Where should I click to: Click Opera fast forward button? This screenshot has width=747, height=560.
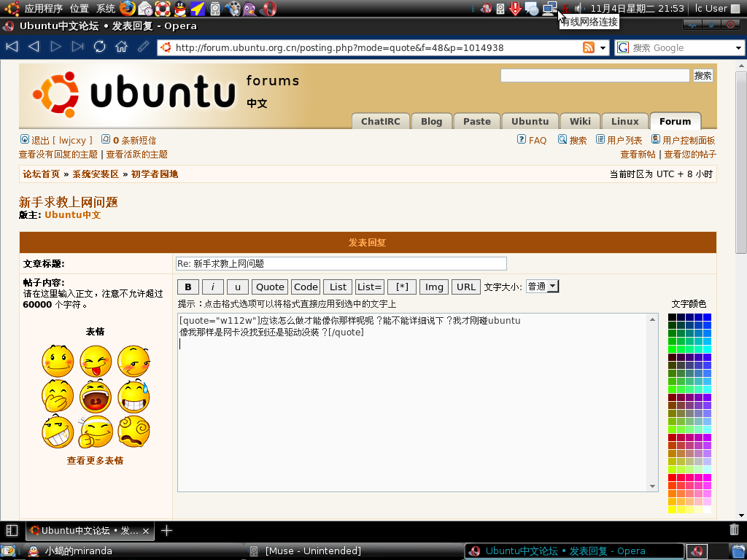point(77,47)
